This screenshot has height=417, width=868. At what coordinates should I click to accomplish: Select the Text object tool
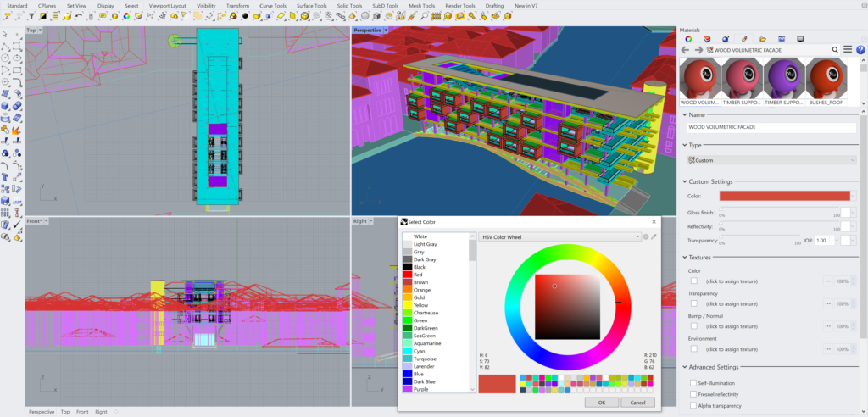tap(5, 177)
